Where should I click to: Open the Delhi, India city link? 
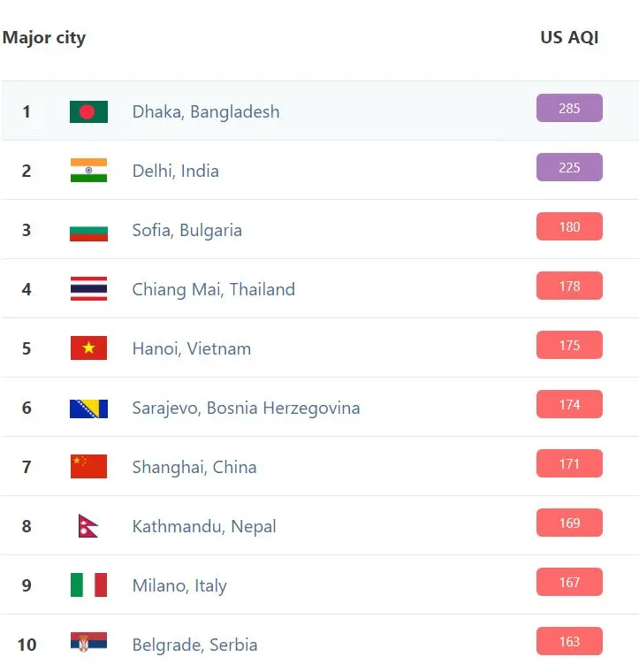point(176,171)
